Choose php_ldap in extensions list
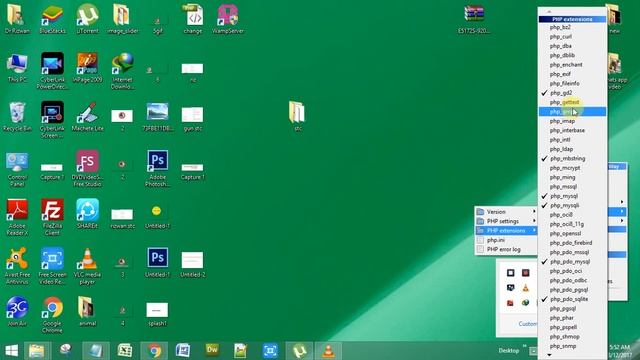Image resolution: width=640 pixels, height=360 pixels. 572,149
